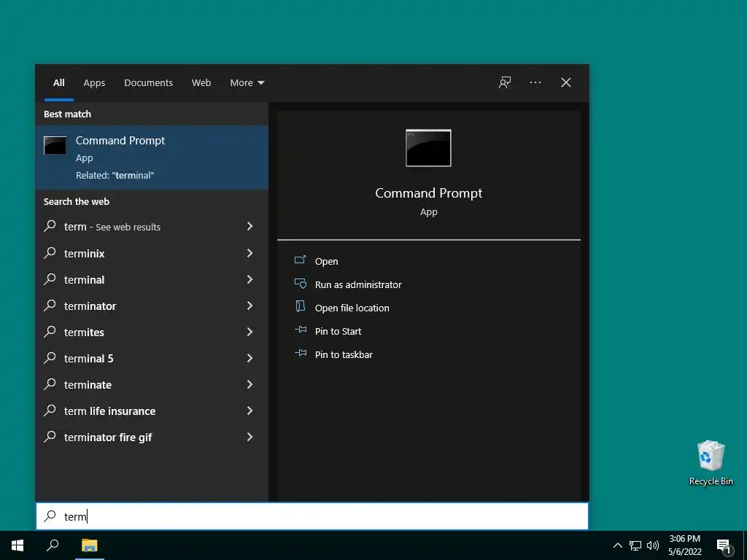747x560 pixels.
Task: Click the Pin to Start pin icon
Action: click(300, 330)
